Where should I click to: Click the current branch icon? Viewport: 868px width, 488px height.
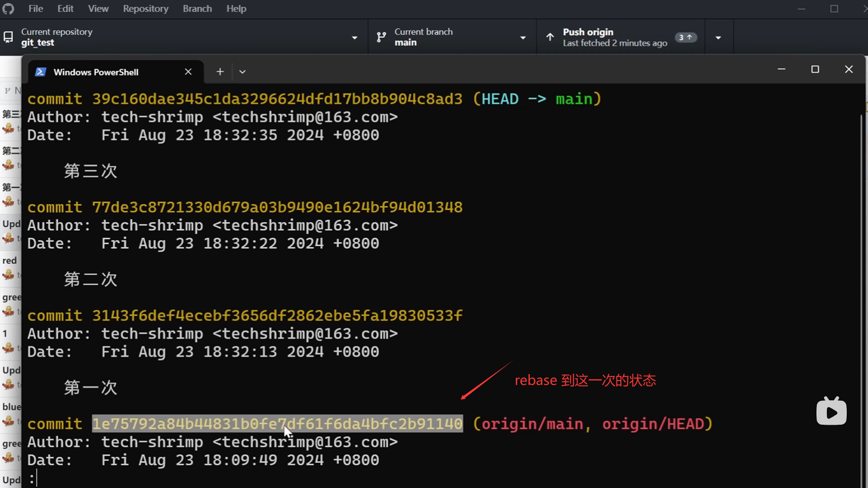coord(382,37)
